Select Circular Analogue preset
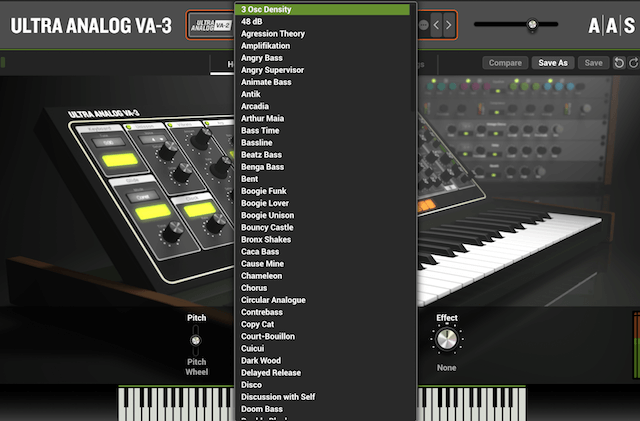This screenshot has width=640, height=421. (x=322, y=300)
